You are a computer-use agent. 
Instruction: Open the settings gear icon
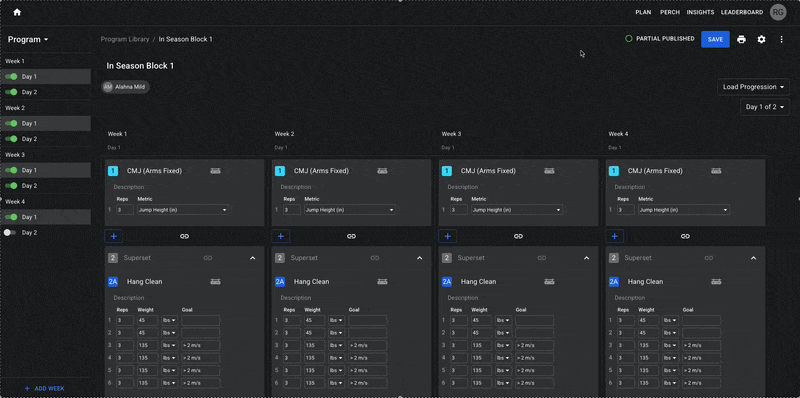(x=761, y=39)
